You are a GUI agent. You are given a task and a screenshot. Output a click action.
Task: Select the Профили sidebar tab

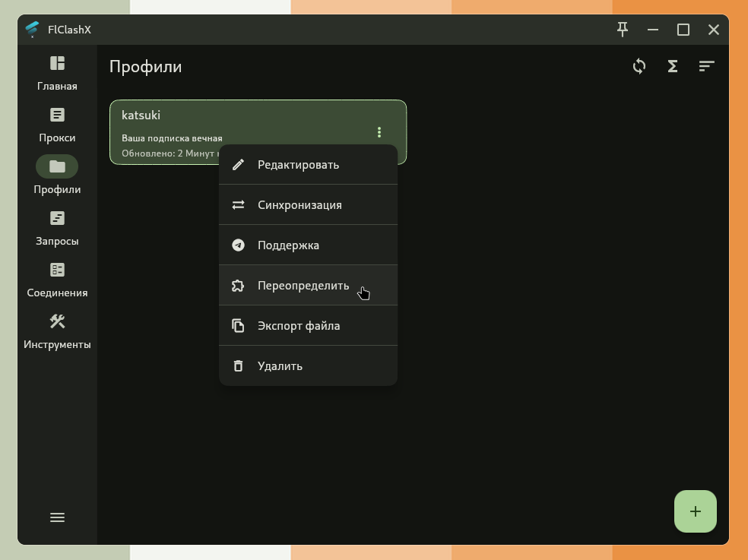click(57, 167)
